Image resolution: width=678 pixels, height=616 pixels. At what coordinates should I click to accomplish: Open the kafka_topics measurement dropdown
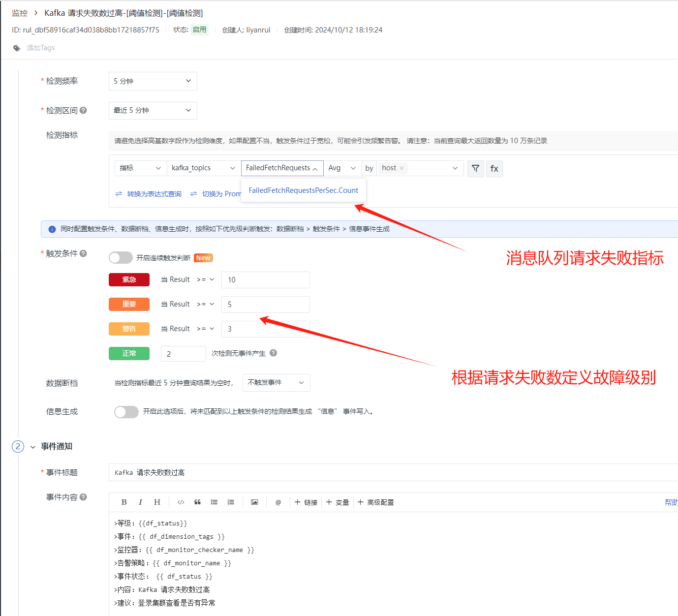click(x=203, y=168)
